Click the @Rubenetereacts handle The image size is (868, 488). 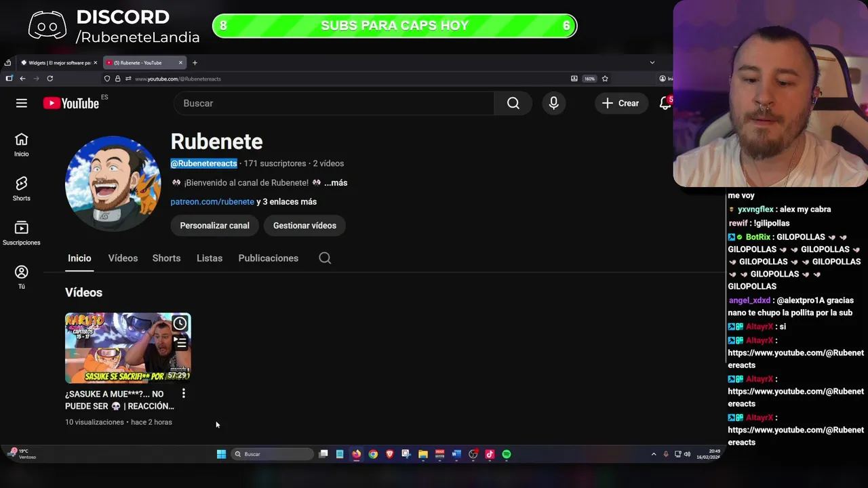point(203,163)
